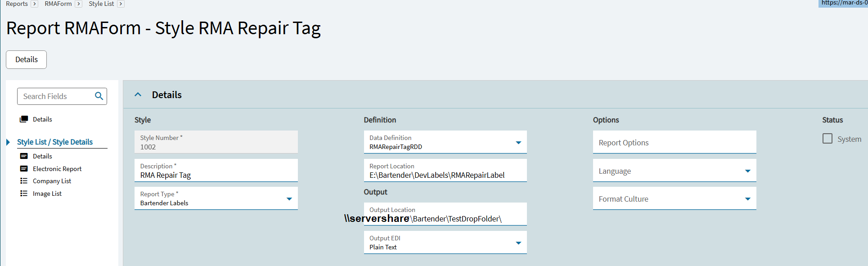Open Style List / Style Details link
868x266 pixels.
pos(55,142)
